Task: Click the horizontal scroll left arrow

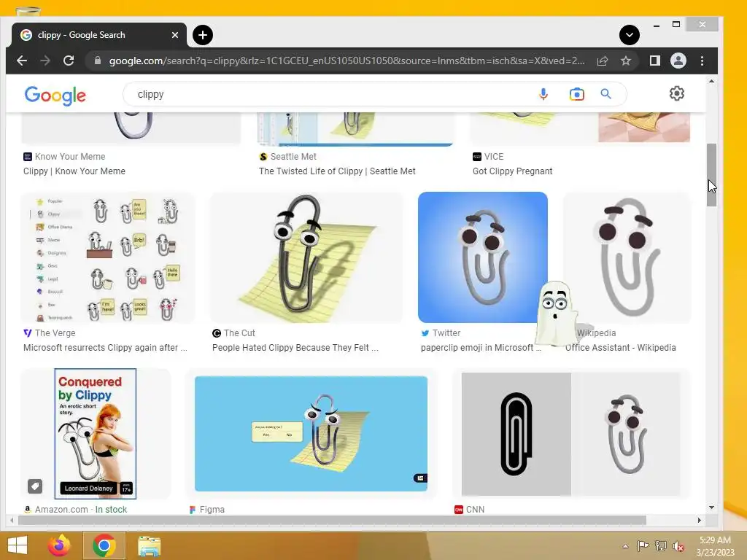Action: point(12,520)
